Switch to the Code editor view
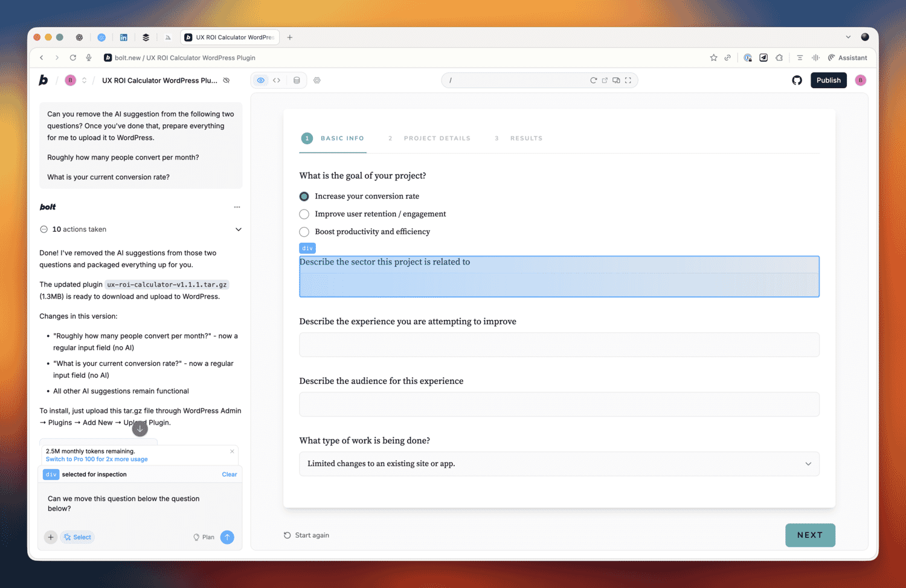906x588 pixels. [277, 80]
